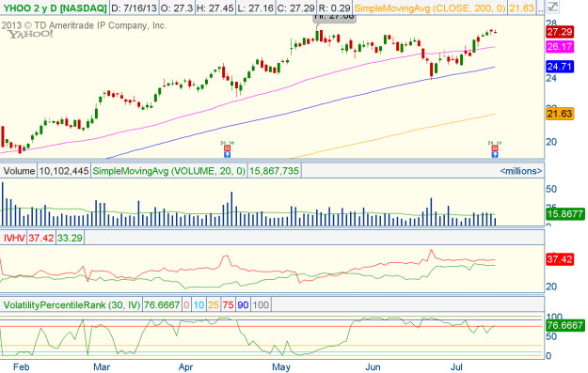Viewport: 588px width, 373px height.
Task: Click the 0 level box in percentile header
Action: coord(186,304)
